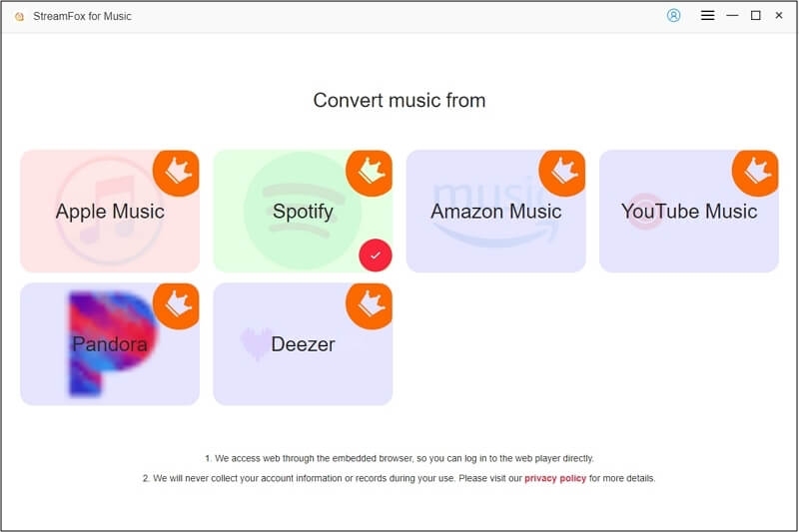This screenshot has width=799, height=532.
Task: Open the privacy policy link
Action: 555,479
